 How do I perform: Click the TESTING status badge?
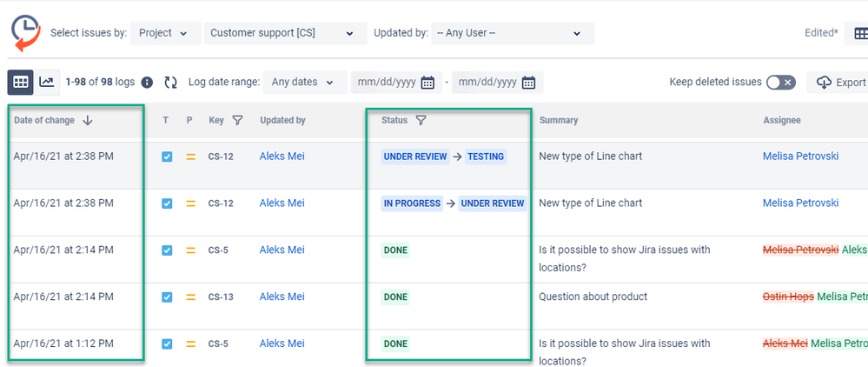(486, 157)
